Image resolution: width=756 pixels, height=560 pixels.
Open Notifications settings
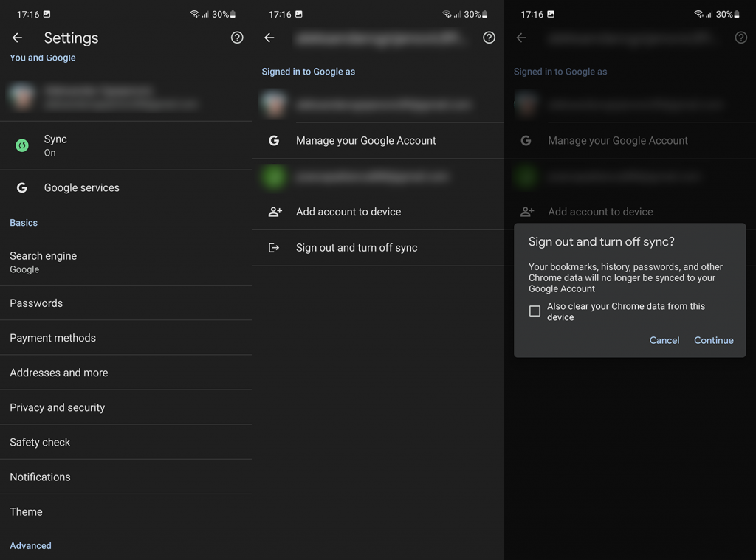tap(40, 477)
